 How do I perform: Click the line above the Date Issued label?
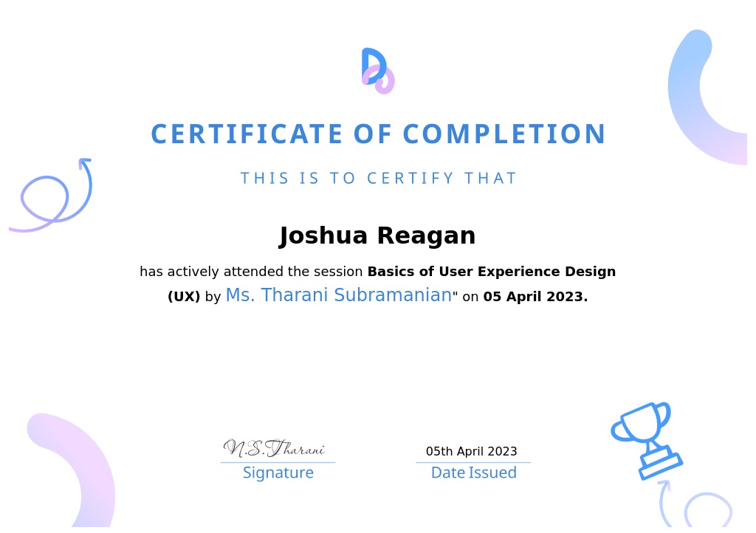pos(473,463)
